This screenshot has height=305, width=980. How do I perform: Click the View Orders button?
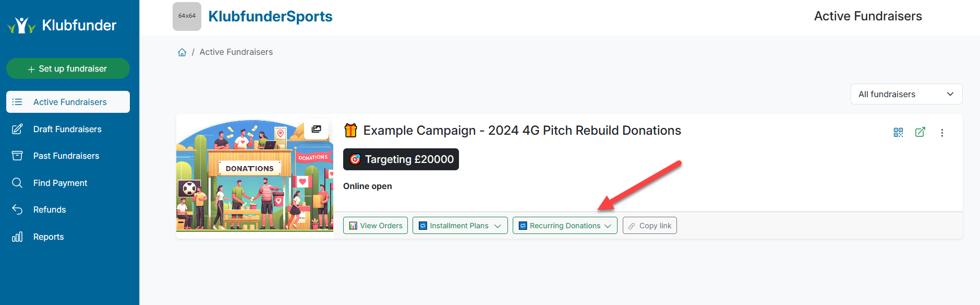[x=376, y=226]
